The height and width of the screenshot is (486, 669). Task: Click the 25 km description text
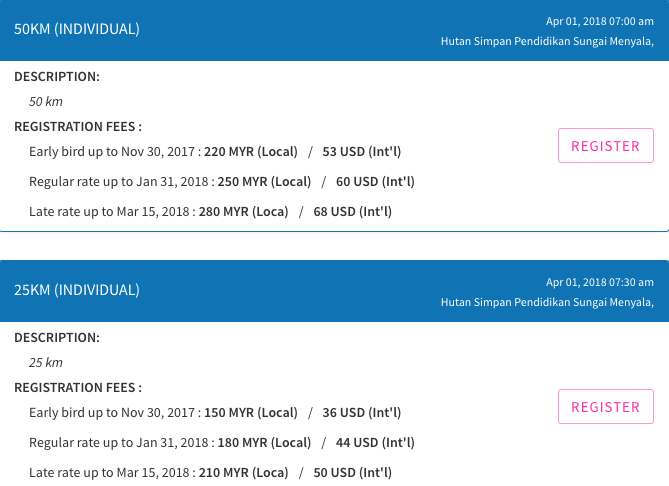tap(46, 363)
